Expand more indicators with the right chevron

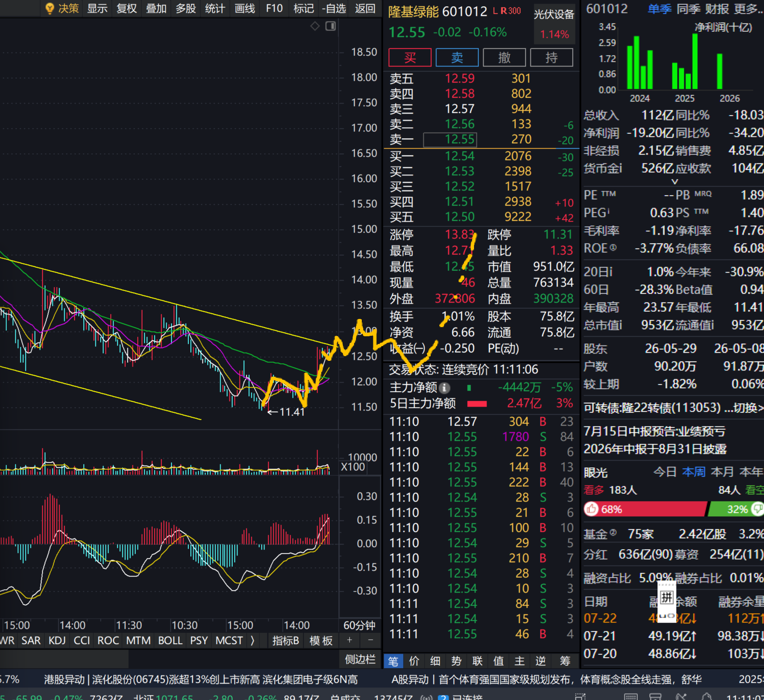(252, 640)
